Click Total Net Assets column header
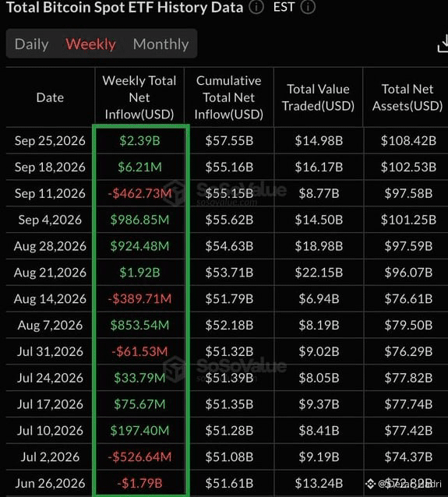Viewport: 448px width, 497px height. point(407,97)
